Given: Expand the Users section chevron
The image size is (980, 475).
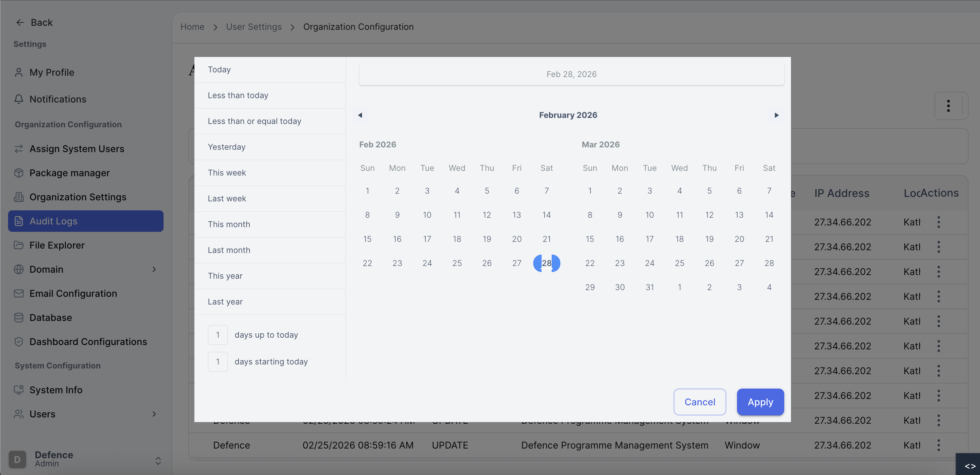Looking at the screenshot, I should [x=154, y=414].
